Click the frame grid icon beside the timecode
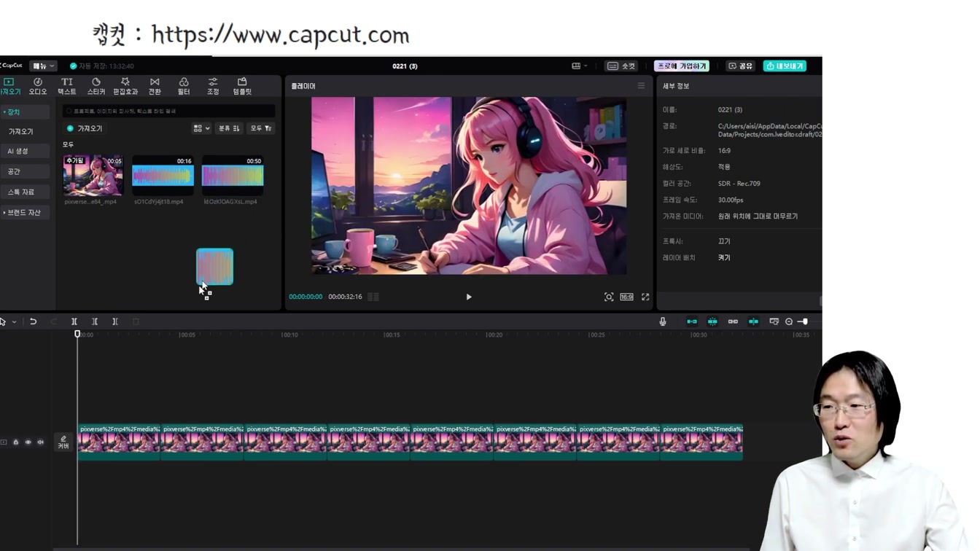This screenshot has height=551, width=980. (x=373, y=297)
